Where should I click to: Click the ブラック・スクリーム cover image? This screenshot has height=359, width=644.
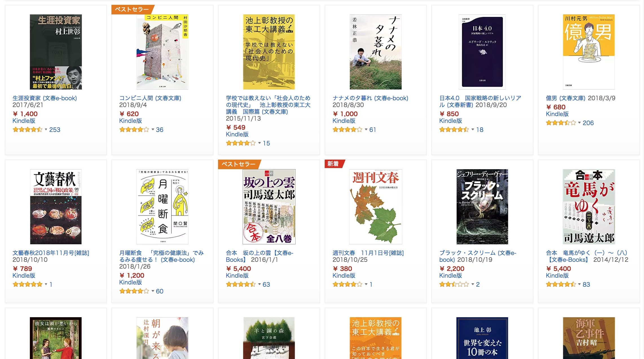click(482, 207)
